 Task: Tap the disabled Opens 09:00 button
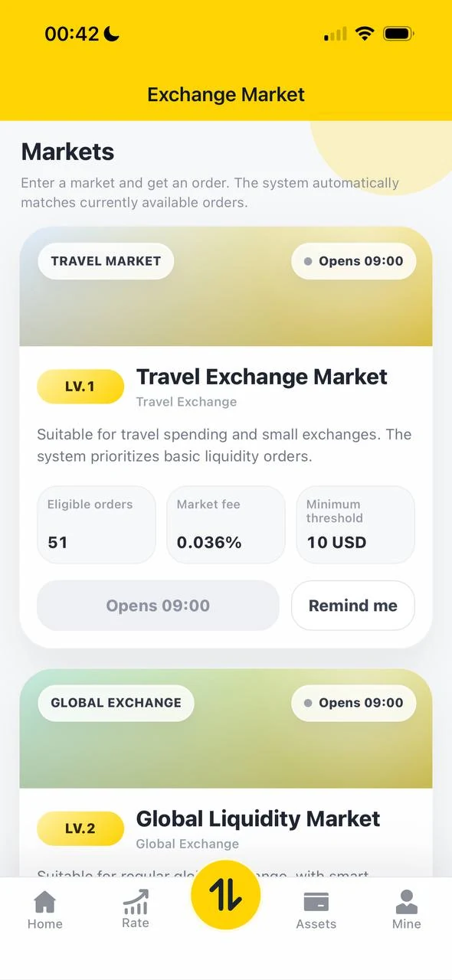(158, 606)
